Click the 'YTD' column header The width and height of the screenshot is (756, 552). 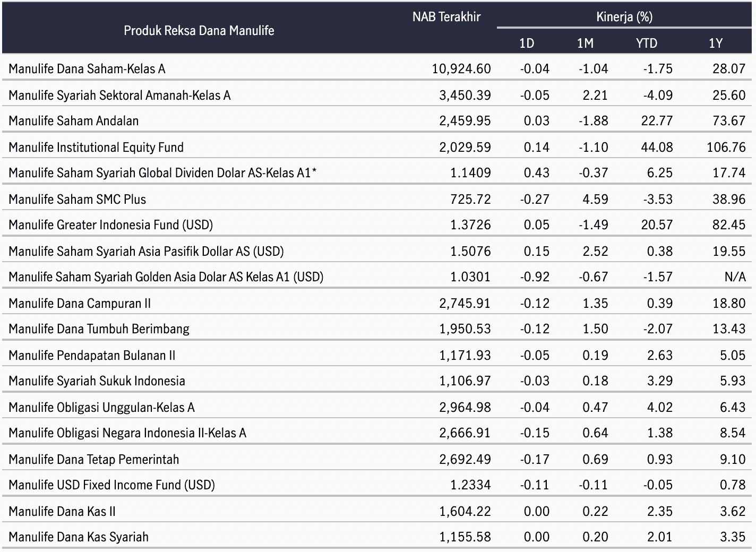click(x=647, y=43)
